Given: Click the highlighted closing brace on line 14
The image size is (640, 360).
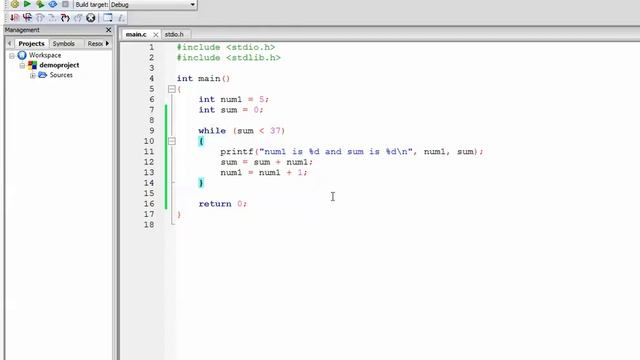Looking at the screenshot, I should click(x=201, y=183).
